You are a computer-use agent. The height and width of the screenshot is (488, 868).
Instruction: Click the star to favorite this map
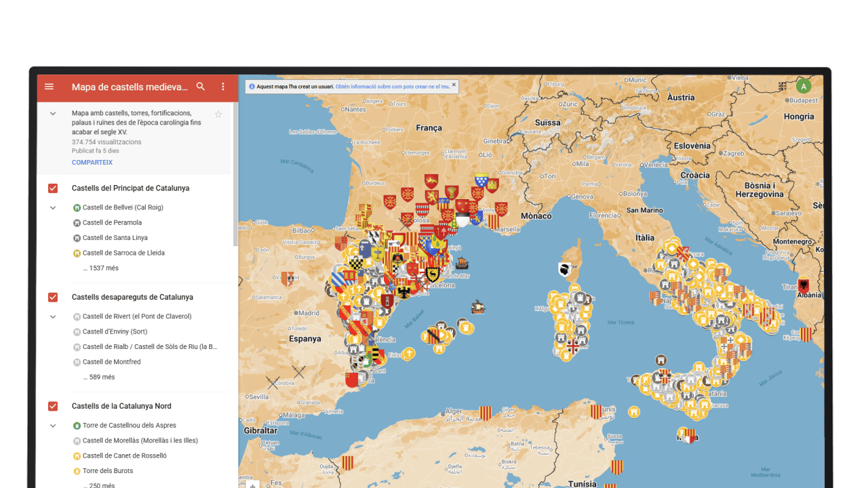(218, 115)
